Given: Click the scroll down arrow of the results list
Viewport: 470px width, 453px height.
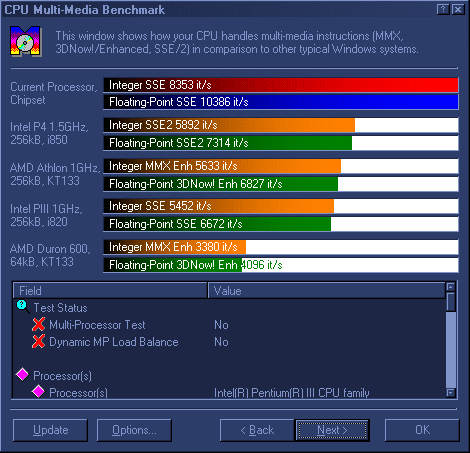Looking at the screenshot, I should [x=451, y=393].
